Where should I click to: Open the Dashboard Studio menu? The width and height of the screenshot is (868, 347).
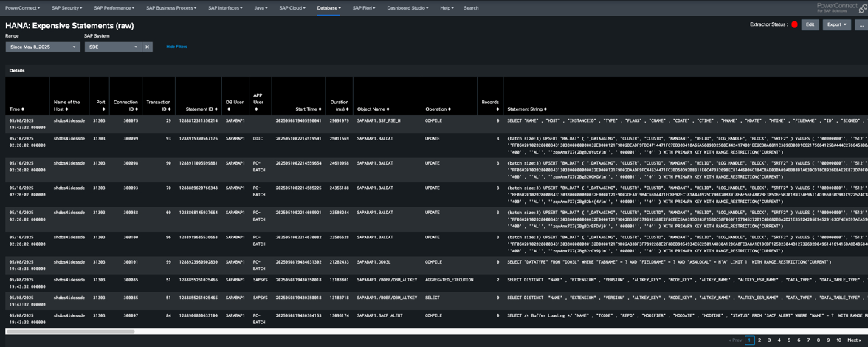coord(409,8)
